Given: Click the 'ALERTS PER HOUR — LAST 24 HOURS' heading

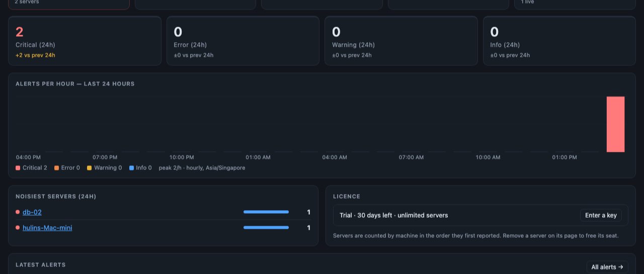Looking at the screenshot, I should pos(75,84).
